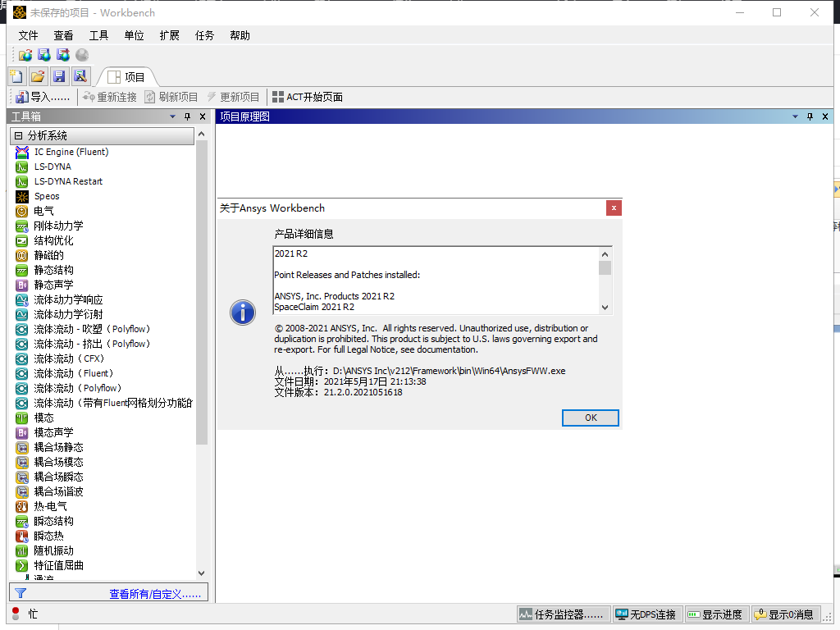Select IC Engine (Fluent) system icon
The height and width of the screenshot is (630, 840).
pyautogui.click(x=22, y=152)
